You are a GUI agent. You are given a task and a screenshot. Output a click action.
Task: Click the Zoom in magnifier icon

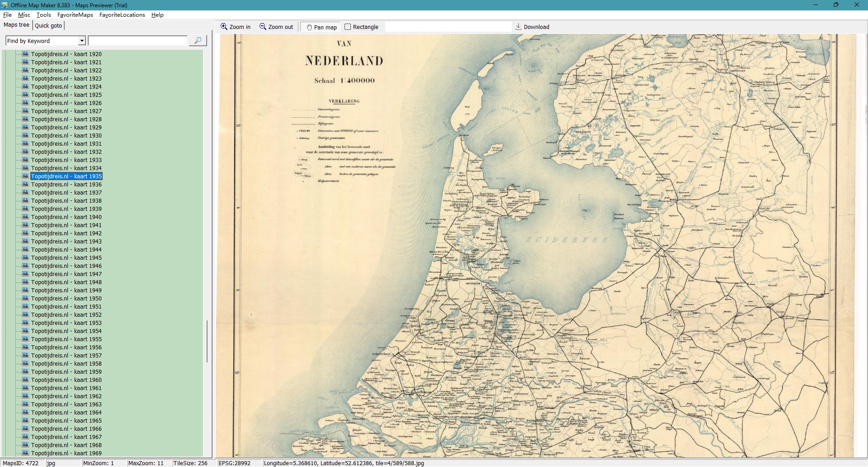point(224,27)
